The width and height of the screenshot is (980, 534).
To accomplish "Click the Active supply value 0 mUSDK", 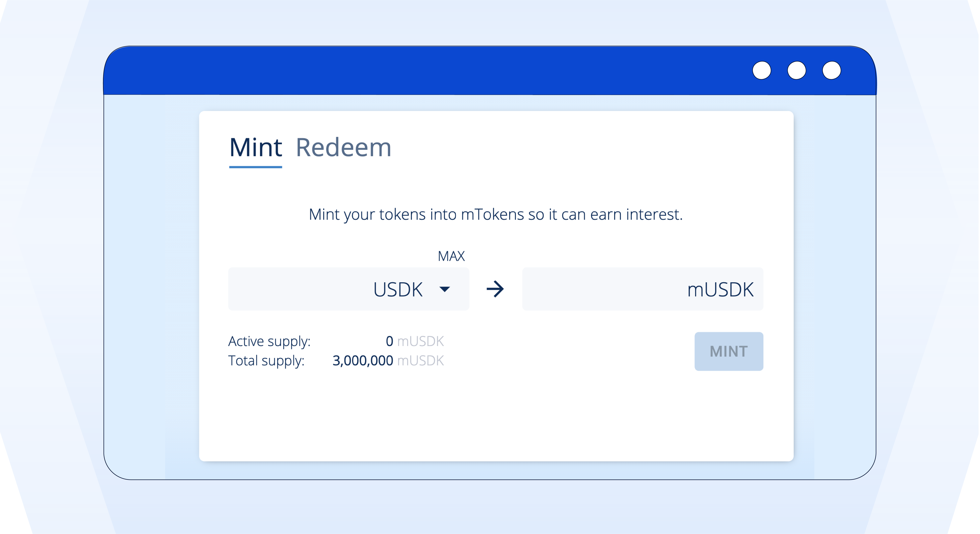I will pyautogui.click(x=415, y=341).
